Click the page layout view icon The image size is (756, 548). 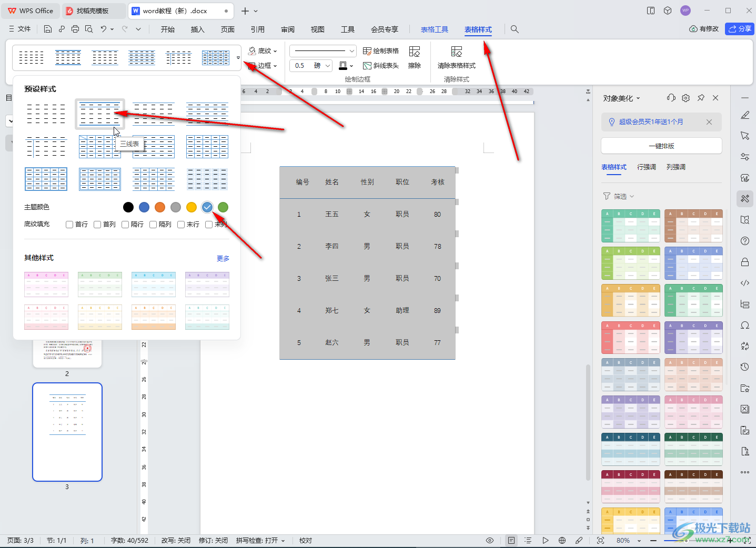[511, 541]
